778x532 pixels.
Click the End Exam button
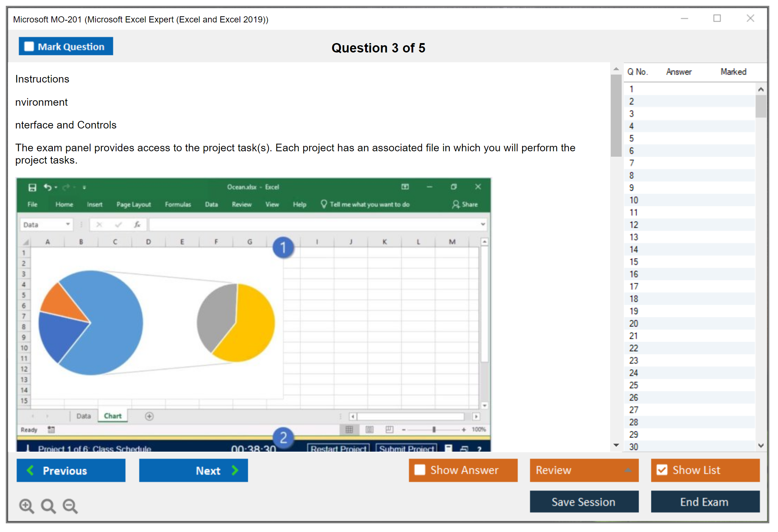(705, 502)
